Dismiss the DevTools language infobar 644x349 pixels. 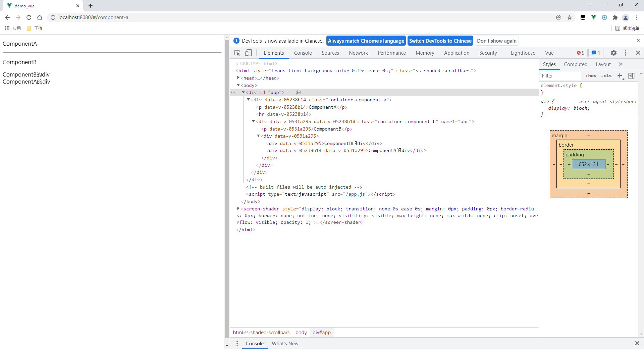[638, 41]
